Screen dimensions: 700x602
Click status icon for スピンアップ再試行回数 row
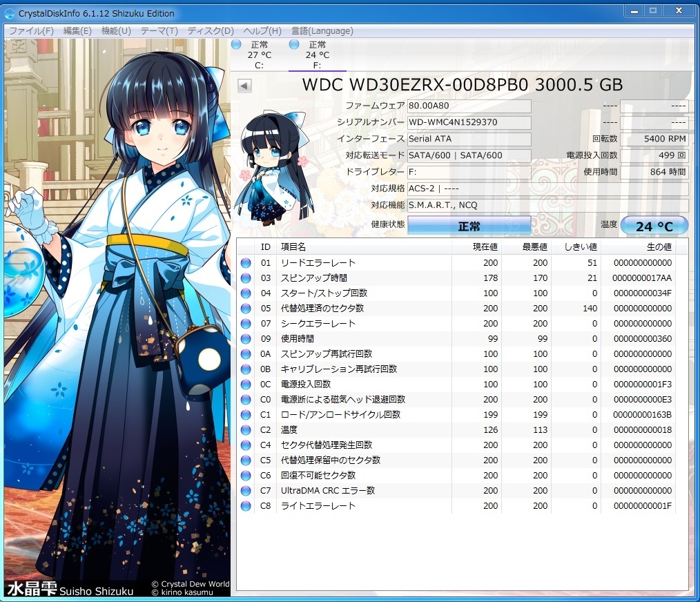pos(246,354)
